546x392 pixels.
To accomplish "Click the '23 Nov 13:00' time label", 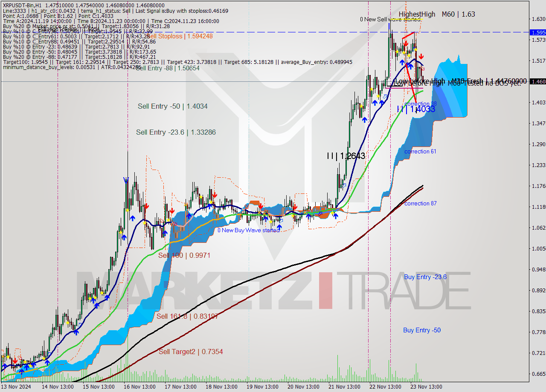I will click(x=426, y=387).
